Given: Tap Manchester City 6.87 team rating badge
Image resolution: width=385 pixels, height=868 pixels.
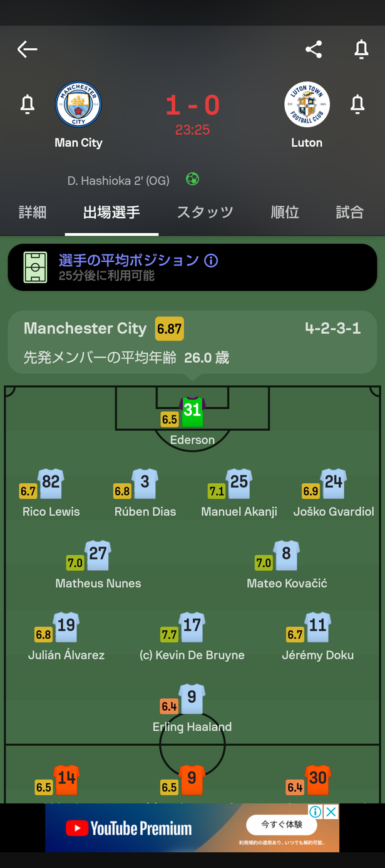Looking at the screenshot, I should pos(170,328).
